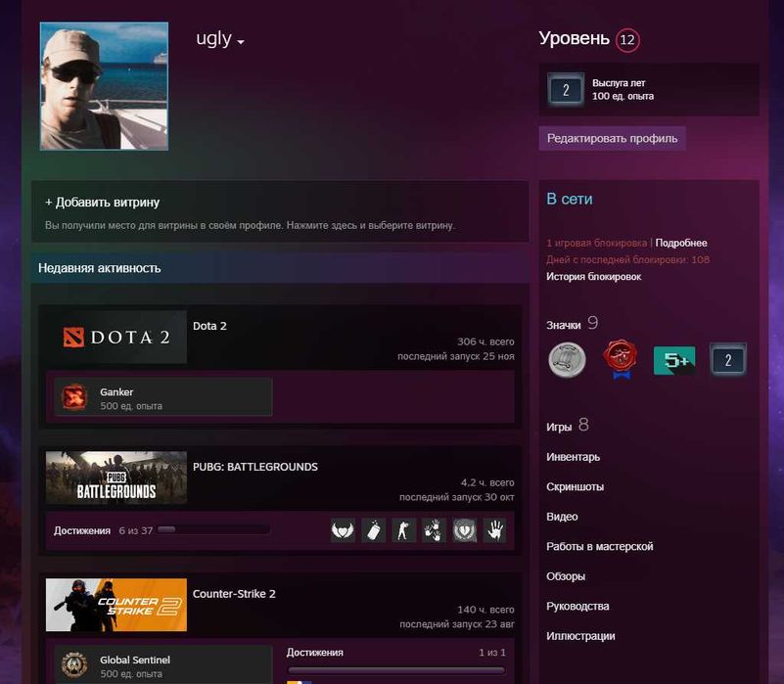Viewport: 784px width, 684px height.
Task: Click the Dota 2 game banner
Action: click(x=116, y=337)
